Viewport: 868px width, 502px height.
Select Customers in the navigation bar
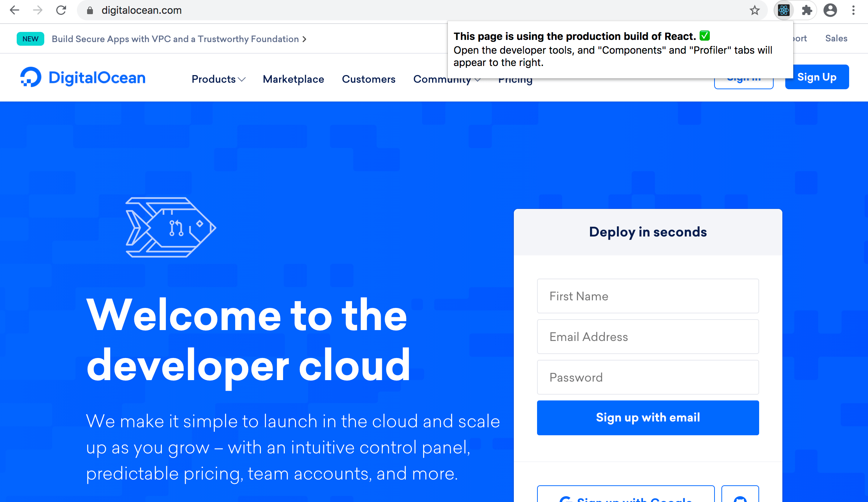369,79
